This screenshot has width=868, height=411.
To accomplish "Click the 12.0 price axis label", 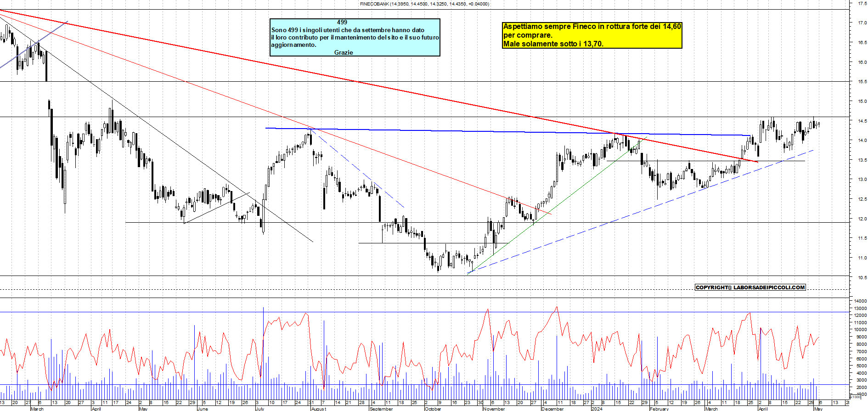I will point(862,219).
